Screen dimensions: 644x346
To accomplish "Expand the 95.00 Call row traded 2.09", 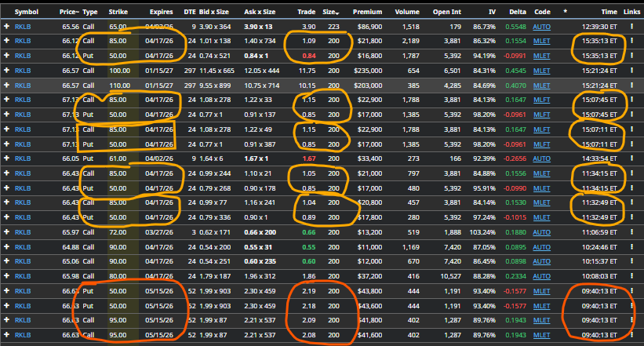I will point(6,320).
